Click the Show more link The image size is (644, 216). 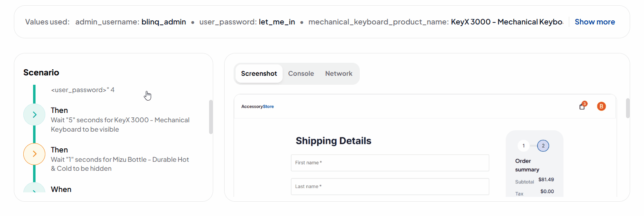(x=594, y=22)
